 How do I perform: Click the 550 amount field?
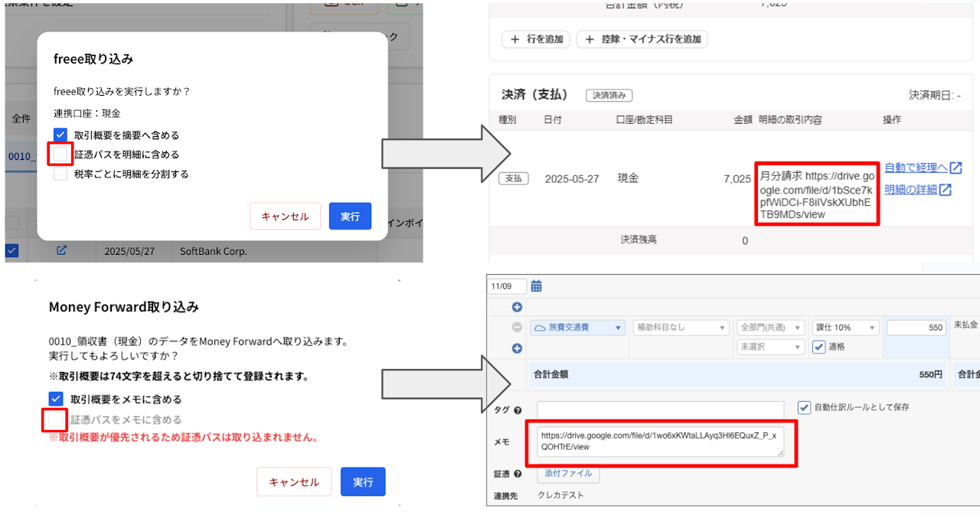click(x=917, y=328)
